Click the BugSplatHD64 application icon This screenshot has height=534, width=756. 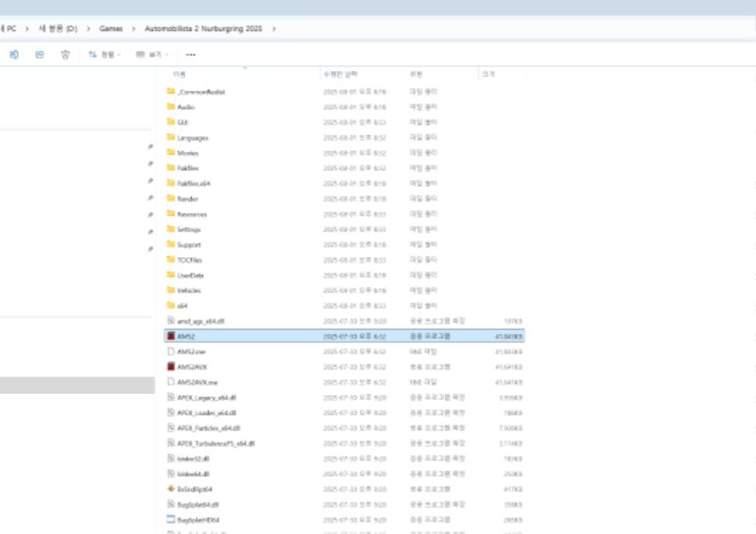click(x=171, y=520)
